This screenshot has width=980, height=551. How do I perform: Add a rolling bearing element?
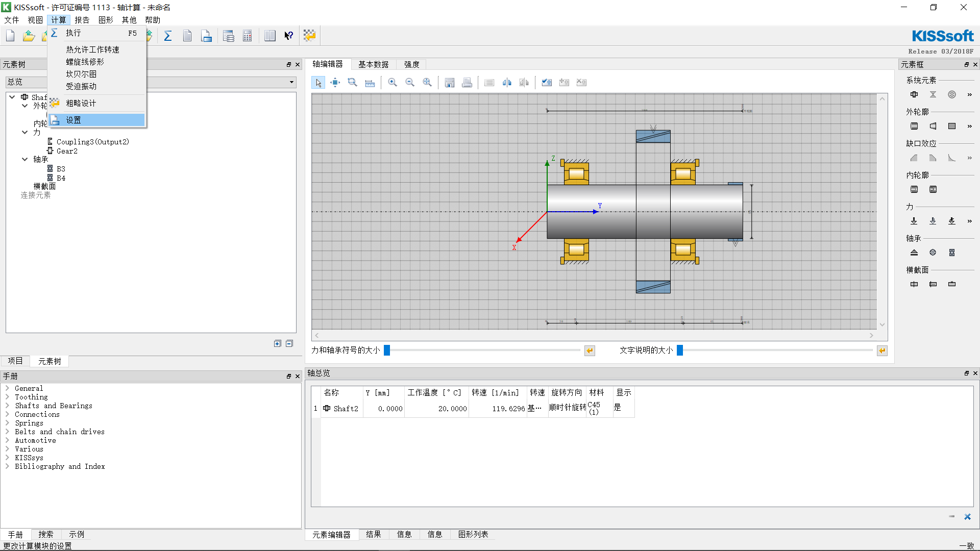tap(952, 253)
